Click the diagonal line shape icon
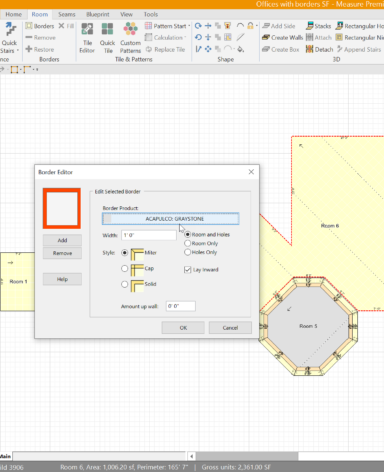 click(240, 37)
